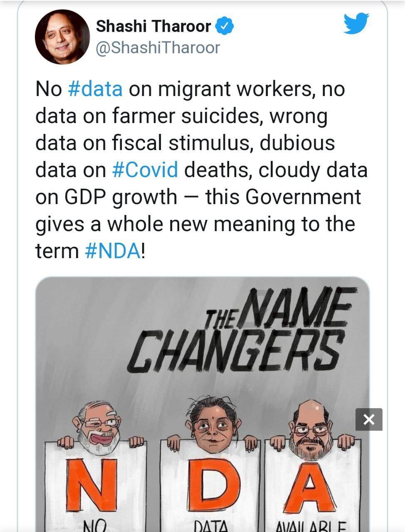The width and height of the screenshot is (405, 532).
Task: Click the cartoon face above the A placard
Action: point(311,428)
